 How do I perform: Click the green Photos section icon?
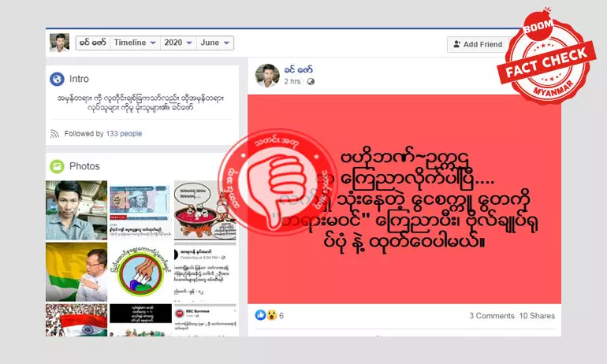click(57, 166)
